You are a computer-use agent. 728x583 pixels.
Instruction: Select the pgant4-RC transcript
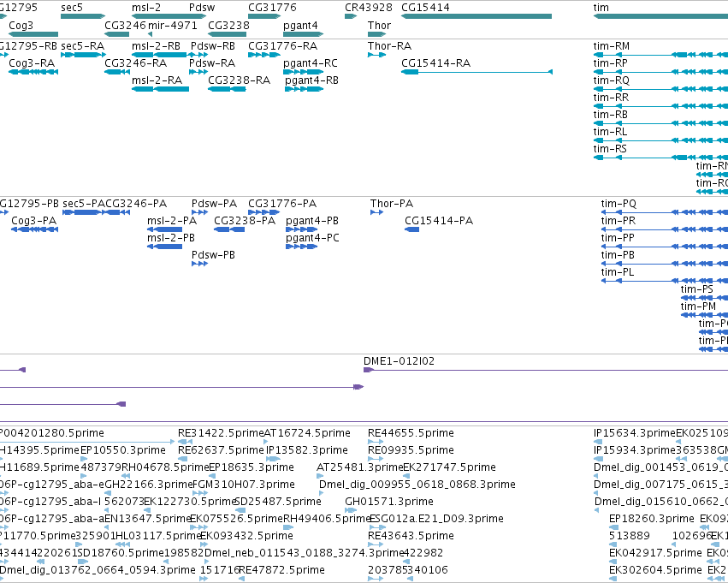point(303,72)
